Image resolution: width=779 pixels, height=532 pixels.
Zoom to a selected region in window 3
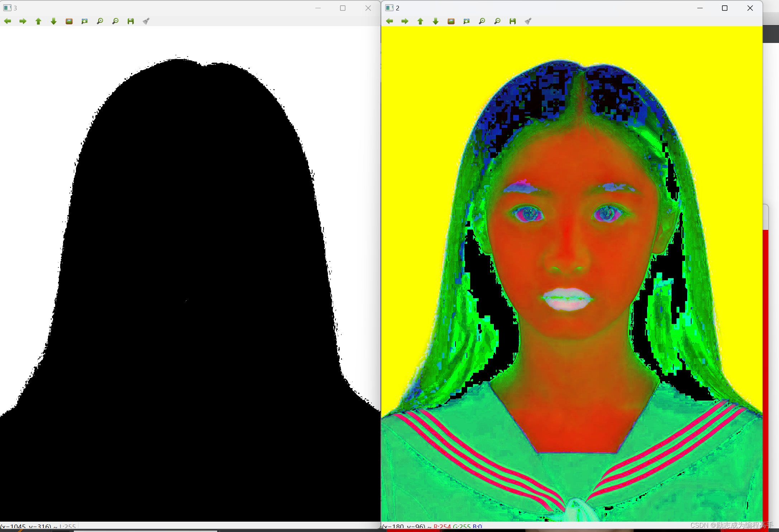pyautogui.click(x=84, y=21)
